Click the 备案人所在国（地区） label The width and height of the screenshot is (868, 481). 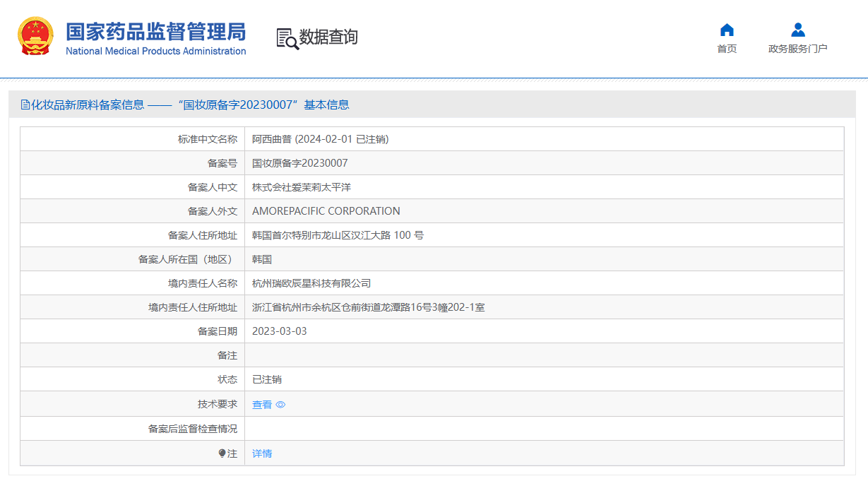tap(188, 259)
